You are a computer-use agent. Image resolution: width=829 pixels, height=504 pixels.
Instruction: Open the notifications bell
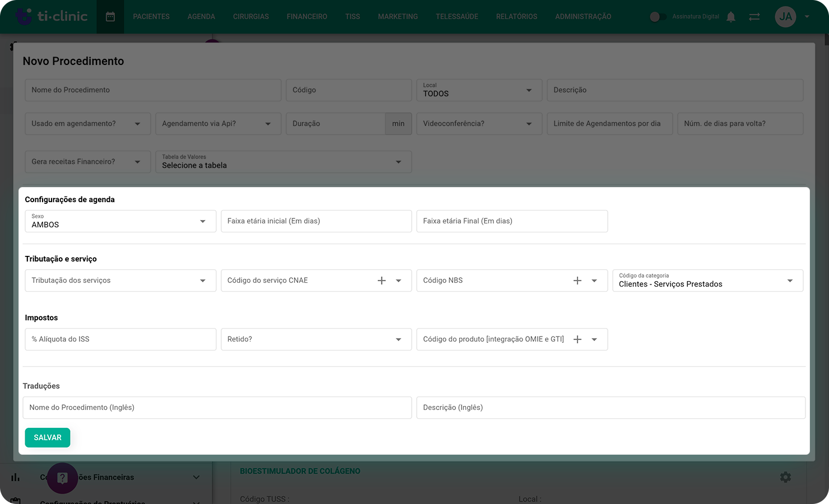point(730,17)
